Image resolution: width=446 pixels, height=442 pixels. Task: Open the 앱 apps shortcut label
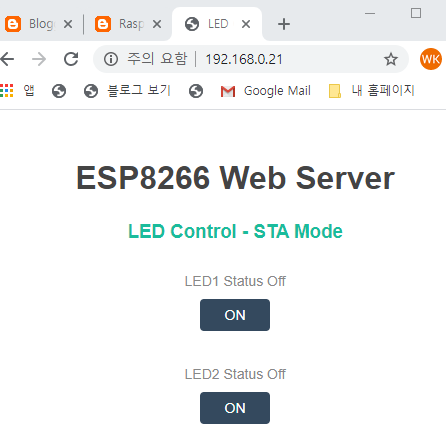click(x=29, y=90)
